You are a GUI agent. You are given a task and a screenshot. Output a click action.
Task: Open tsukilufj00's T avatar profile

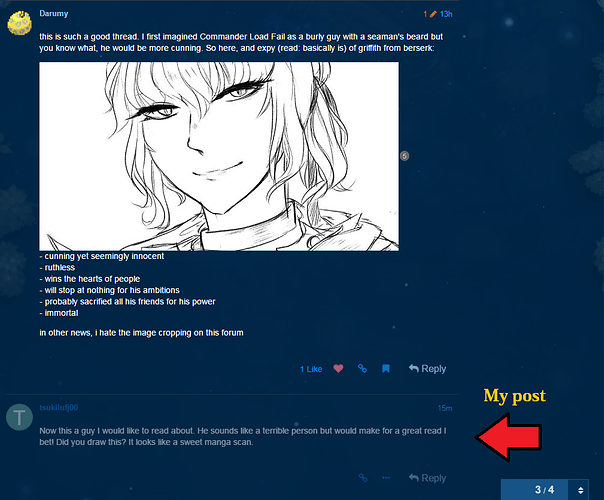pyautogui.click(x=19, y=417)
